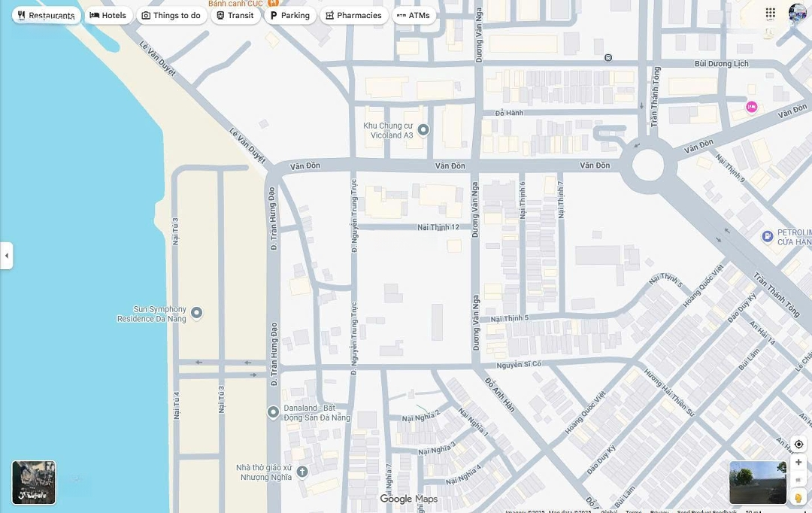
Task: Click the Bánh canh CUC restaurant pin
Action: point(273,4)
